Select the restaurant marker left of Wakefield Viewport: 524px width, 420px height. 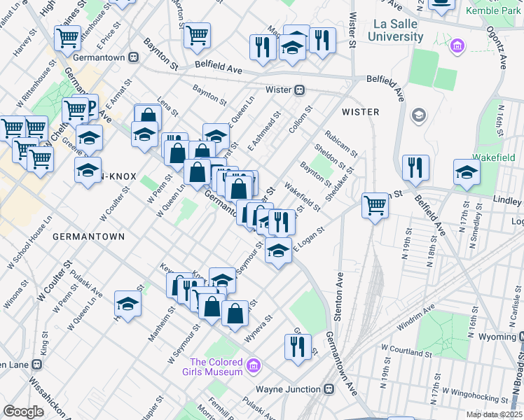tap(416, 169)
